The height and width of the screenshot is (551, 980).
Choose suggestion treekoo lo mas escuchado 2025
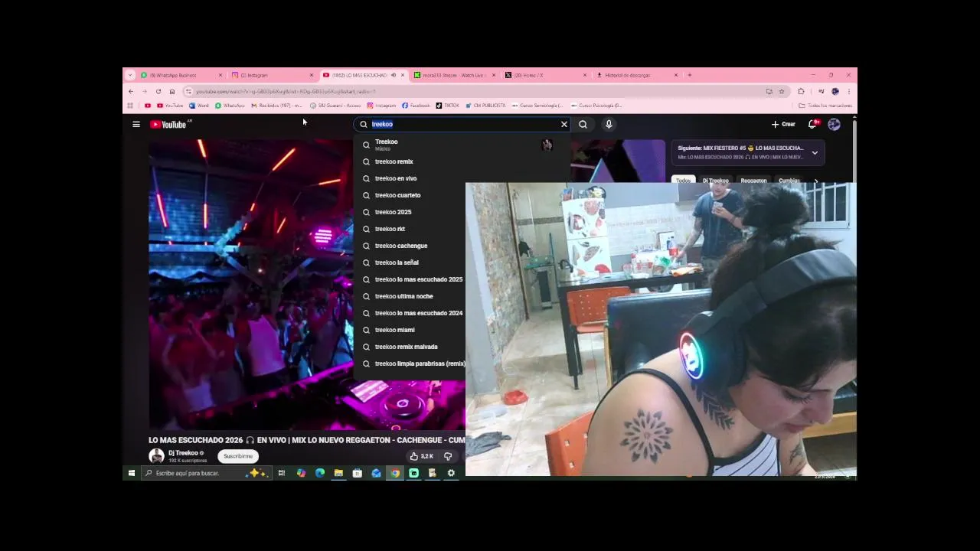(x=411, y=279)
